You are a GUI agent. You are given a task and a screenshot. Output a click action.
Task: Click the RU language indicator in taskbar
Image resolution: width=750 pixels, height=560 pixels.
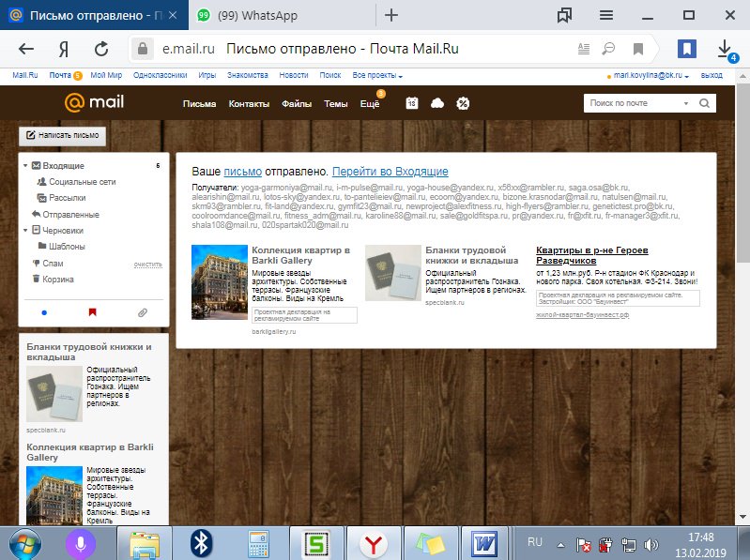(x=534, y=542)
